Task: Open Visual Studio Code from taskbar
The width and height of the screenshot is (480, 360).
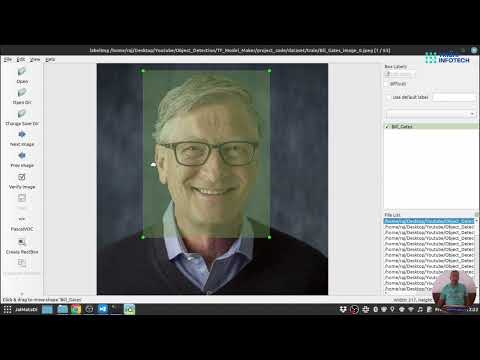Action: [x=103, y=309]
